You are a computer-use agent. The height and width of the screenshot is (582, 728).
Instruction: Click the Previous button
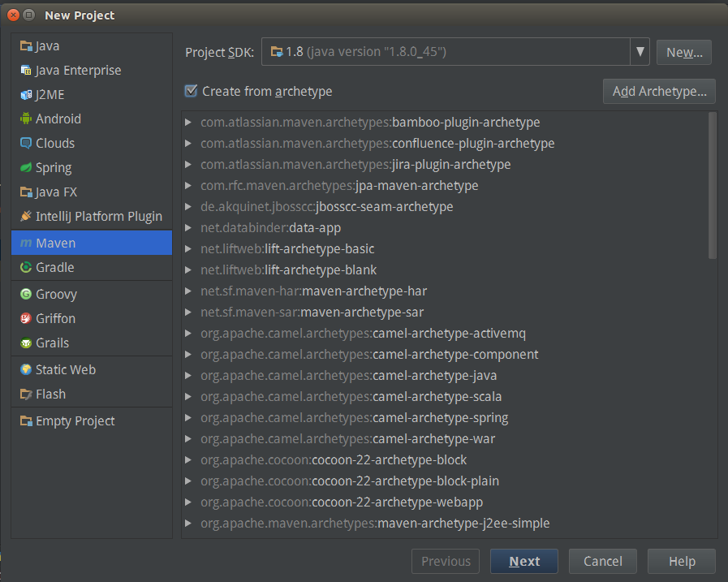pos(446,561)
